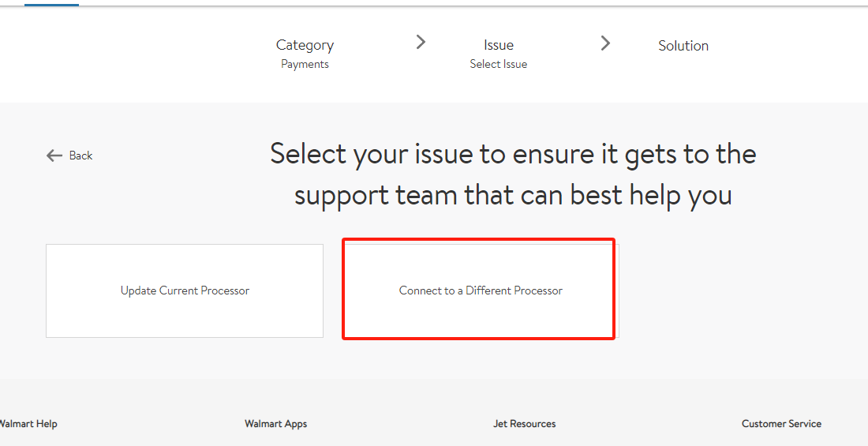Click the Payments category subtitle
This screenshot has height=446, width=868.
pyautogui.click(x=305, y=64)
